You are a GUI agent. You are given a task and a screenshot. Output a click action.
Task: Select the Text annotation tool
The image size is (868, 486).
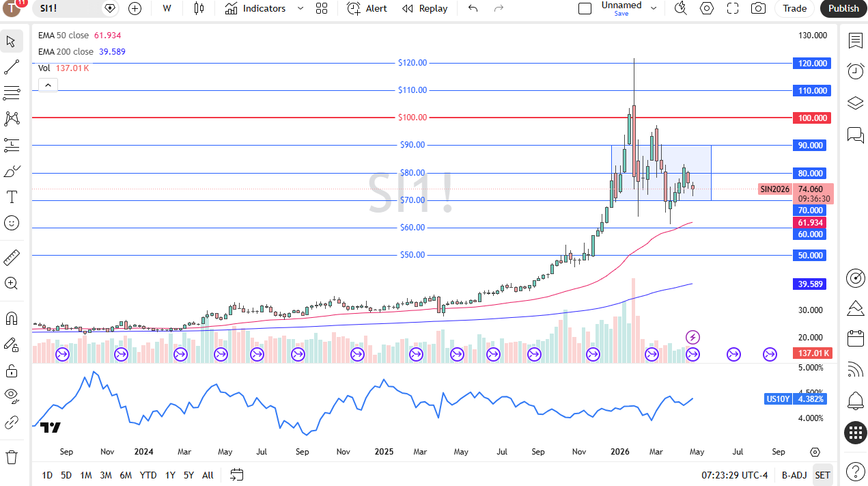pos(11,197)
